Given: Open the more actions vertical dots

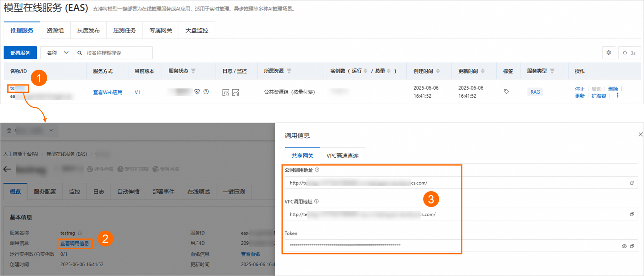Looking at the screenshot, I should coord(618,96).
